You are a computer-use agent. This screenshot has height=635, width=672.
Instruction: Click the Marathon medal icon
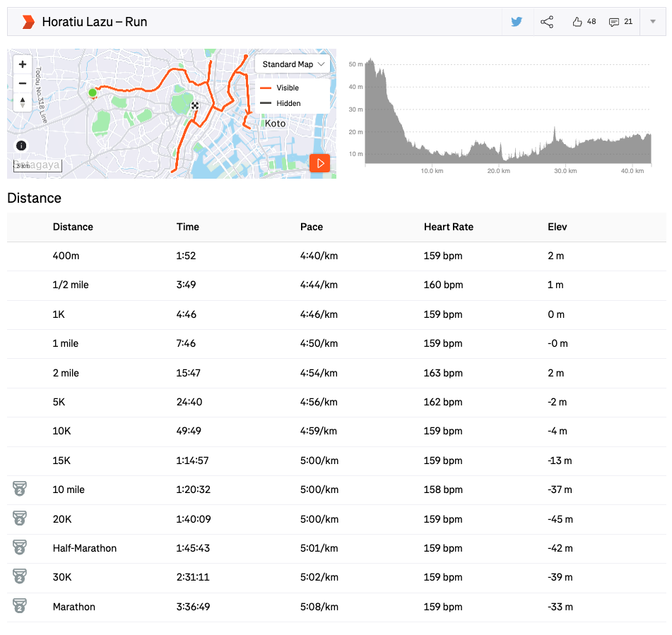pos(20,606)
